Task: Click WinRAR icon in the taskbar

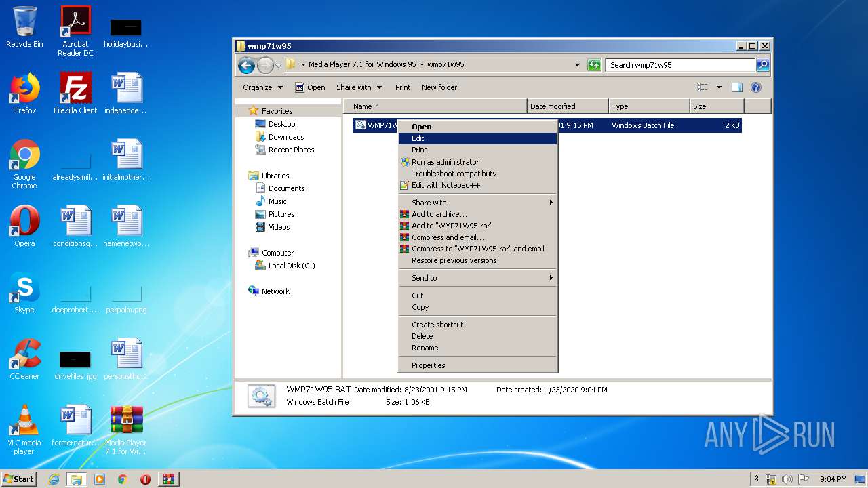Action: coord(168,479)
